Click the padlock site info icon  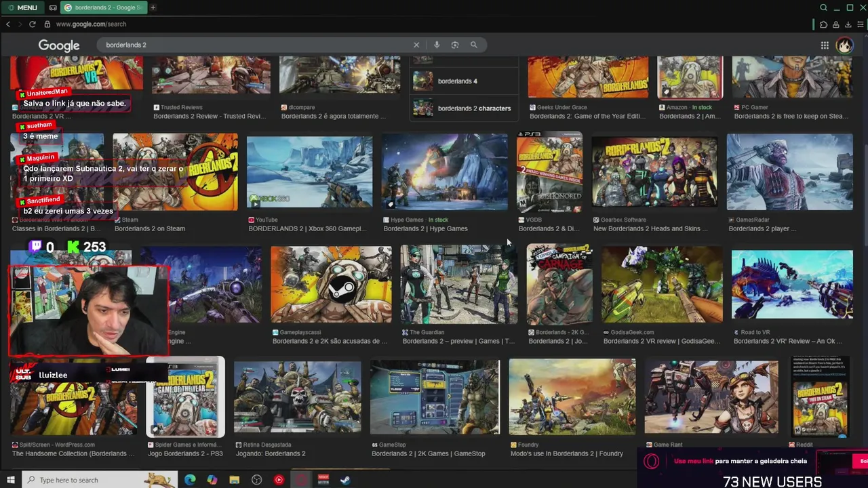click(x=47, y=24)
